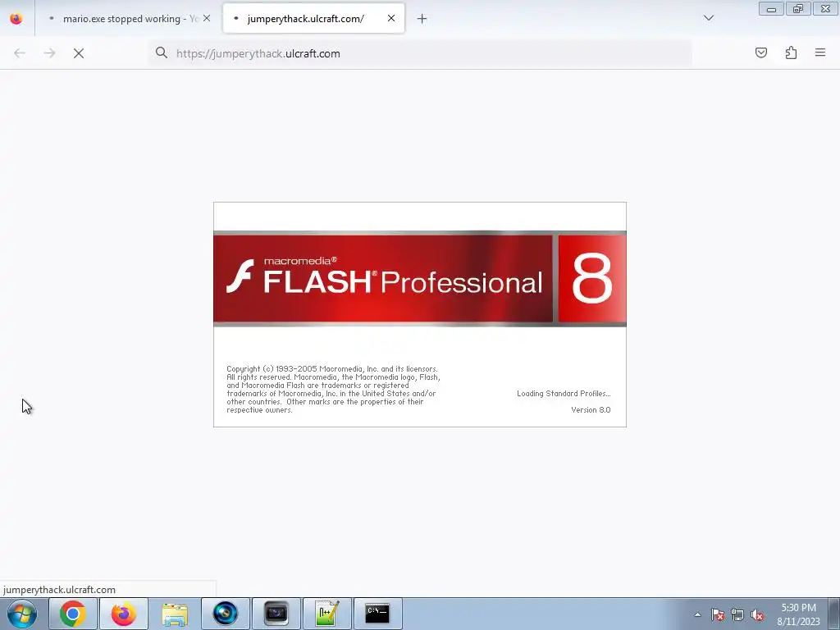Open Command Prompt from the taskbar
840x630 pixels.
click(377, 614)
